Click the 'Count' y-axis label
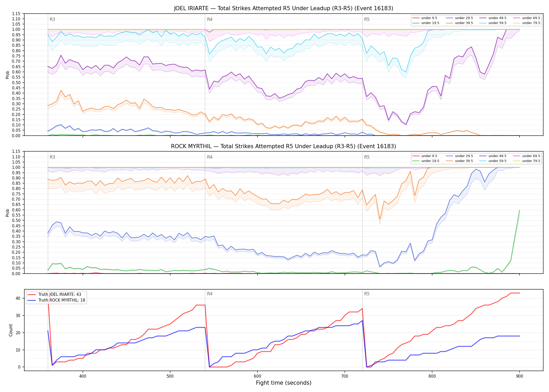Viewport: 549px width, 392px height. click(x=11, y=330)
